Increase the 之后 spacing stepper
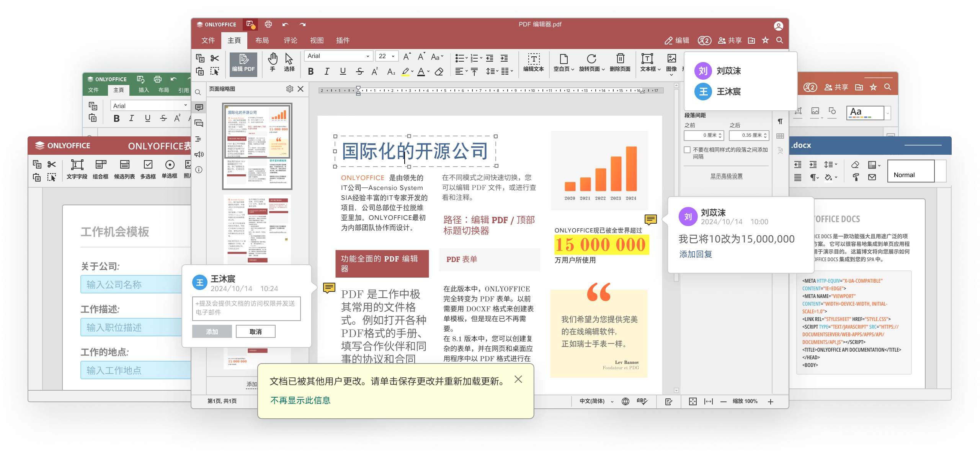Image resolution: width=980 pixels, height=452 pixels. pyautogui.click(x=766, y=133)
